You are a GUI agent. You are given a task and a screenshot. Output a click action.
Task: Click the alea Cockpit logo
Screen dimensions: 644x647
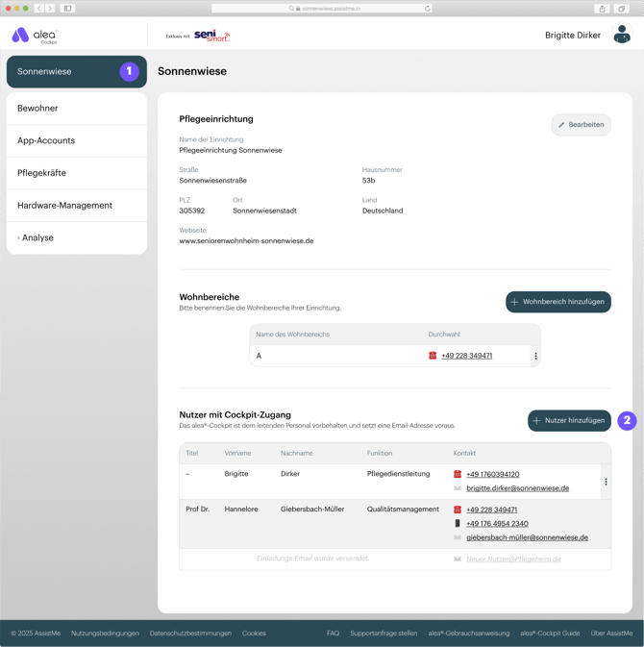[35, 36]
